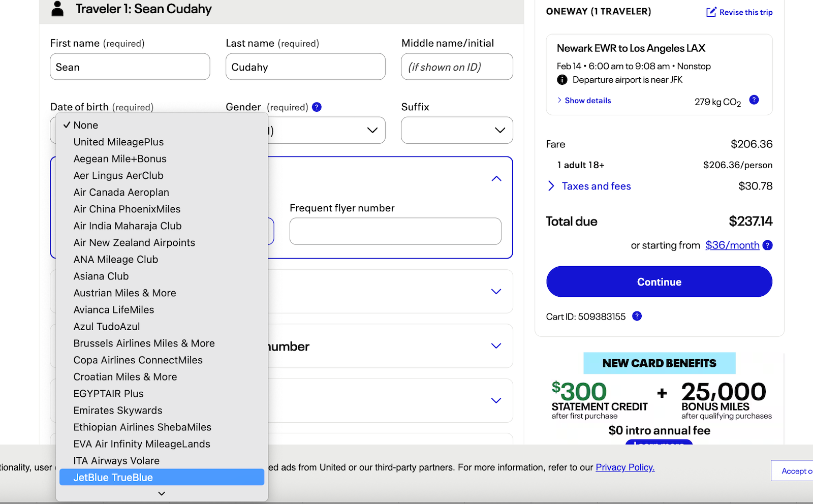Click the Frequent flyer number field

tap(395, 231)
